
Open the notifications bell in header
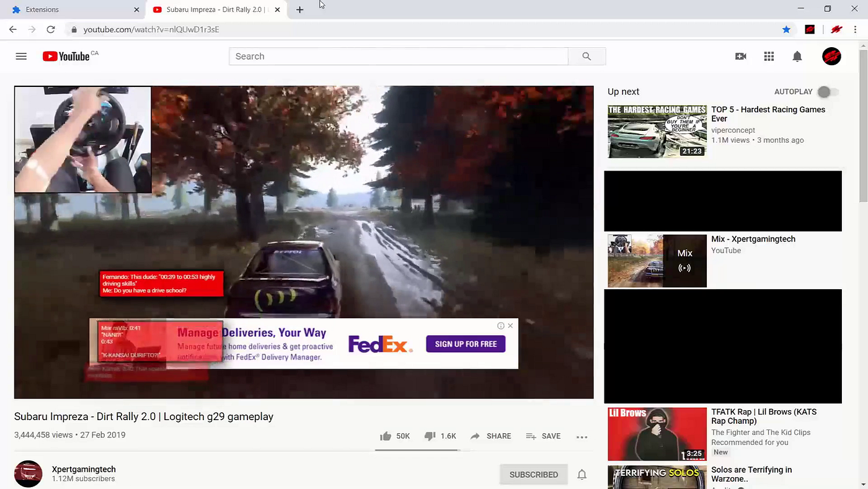[x=797, y=56]
